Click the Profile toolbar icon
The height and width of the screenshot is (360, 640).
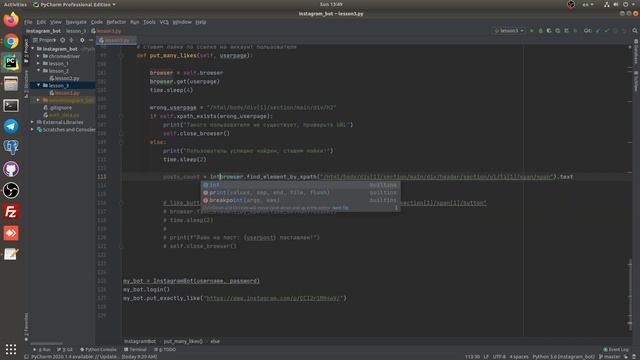click(x=558, y=31)
